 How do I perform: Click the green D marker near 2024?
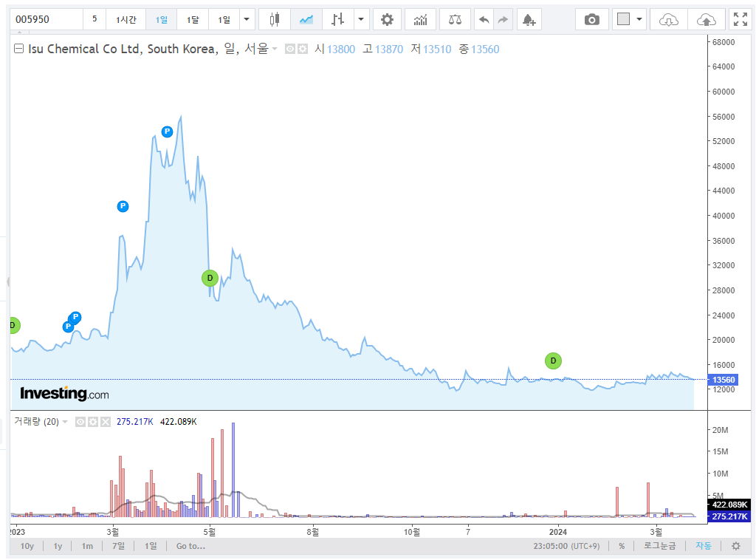point(553,361)
